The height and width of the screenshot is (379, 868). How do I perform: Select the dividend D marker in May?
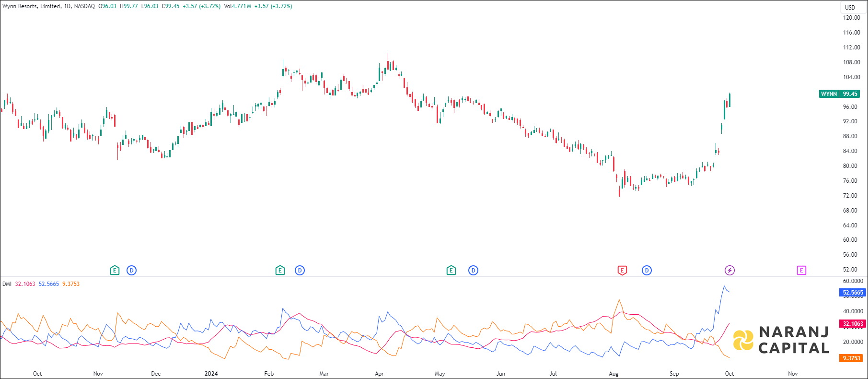coord(473,271)
